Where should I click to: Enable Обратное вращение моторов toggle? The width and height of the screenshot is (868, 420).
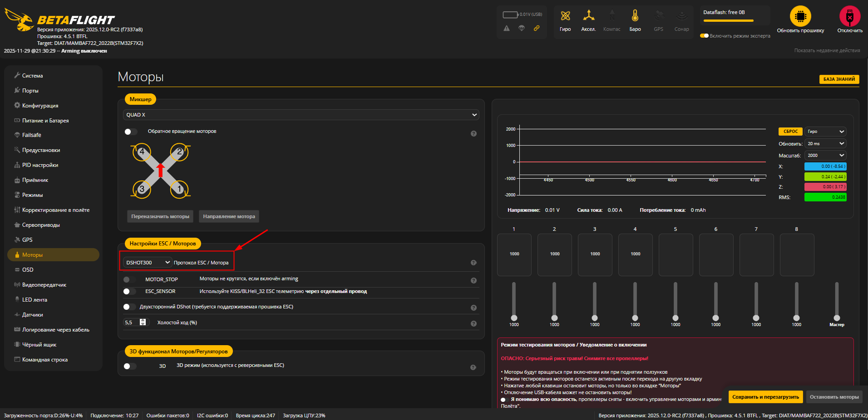click(130, 132)
